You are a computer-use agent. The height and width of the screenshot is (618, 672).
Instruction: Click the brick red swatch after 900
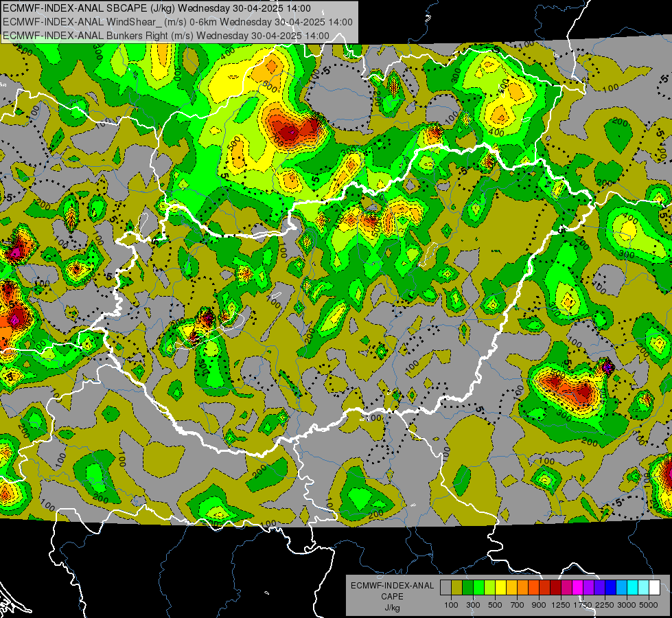pyautogui.click(x=545, y=587)
